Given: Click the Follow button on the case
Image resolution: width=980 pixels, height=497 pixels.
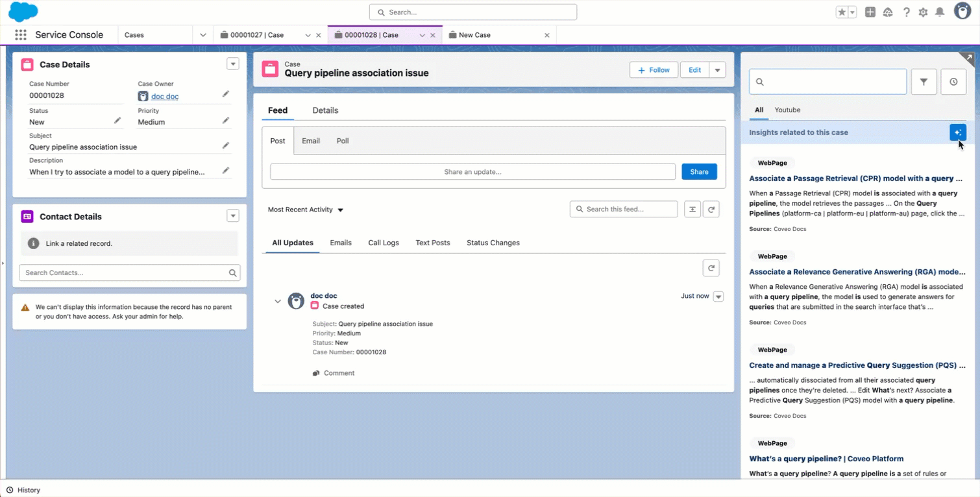Looking at the screenshot, I should tap(654, 69).
